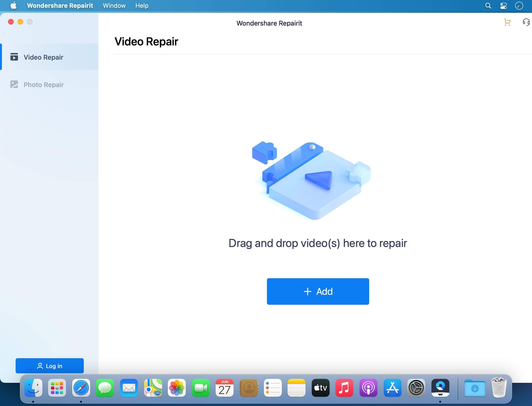Click the Log in button
Image resolution: width=532 pixels, height=406 pixels.
click(49, 366)
